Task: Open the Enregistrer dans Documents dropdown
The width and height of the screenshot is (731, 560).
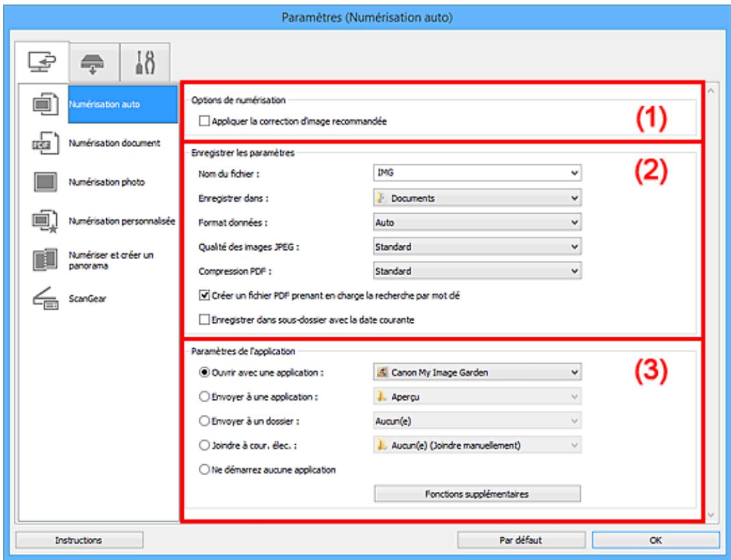Action: coord(477,197)
